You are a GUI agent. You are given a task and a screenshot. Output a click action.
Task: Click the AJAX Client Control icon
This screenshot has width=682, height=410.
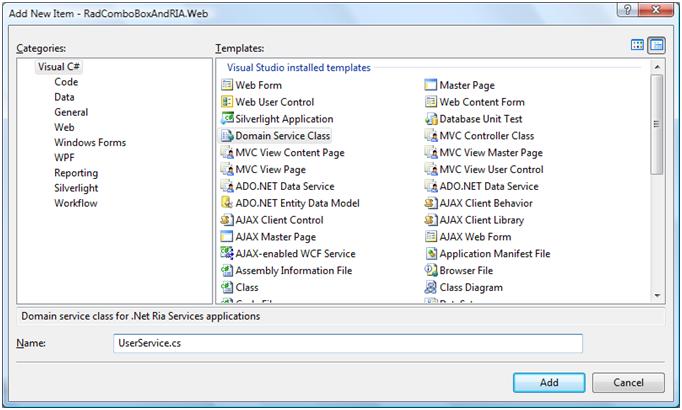[x=227, y=220]
